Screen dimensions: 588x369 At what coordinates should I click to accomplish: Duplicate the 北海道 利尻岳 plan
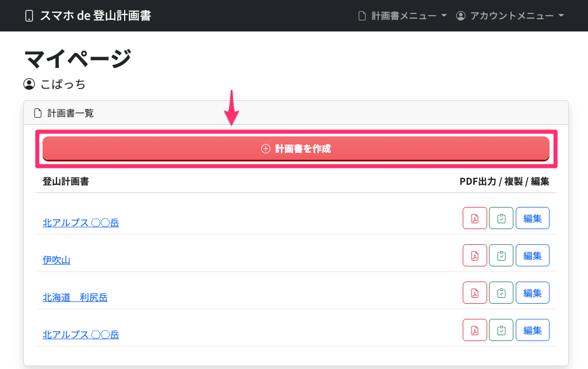501,293
